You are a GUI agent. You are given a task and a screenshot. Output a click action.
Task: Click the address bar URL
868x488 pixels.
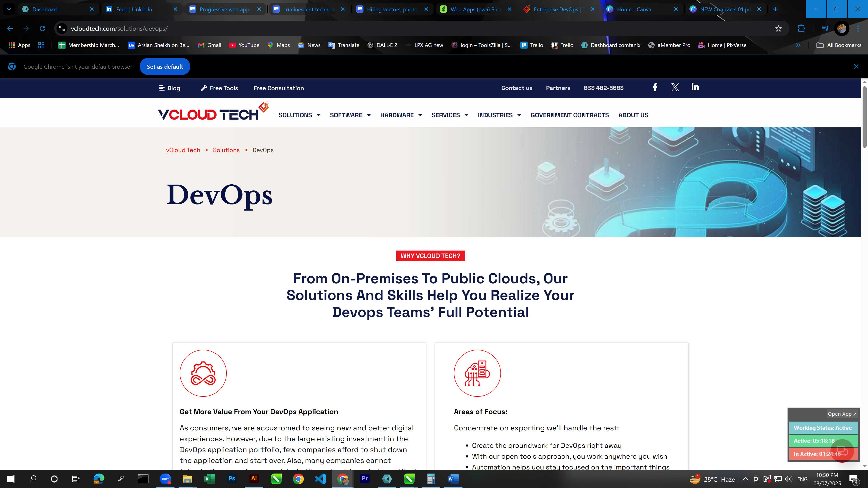tap(119, 29)
